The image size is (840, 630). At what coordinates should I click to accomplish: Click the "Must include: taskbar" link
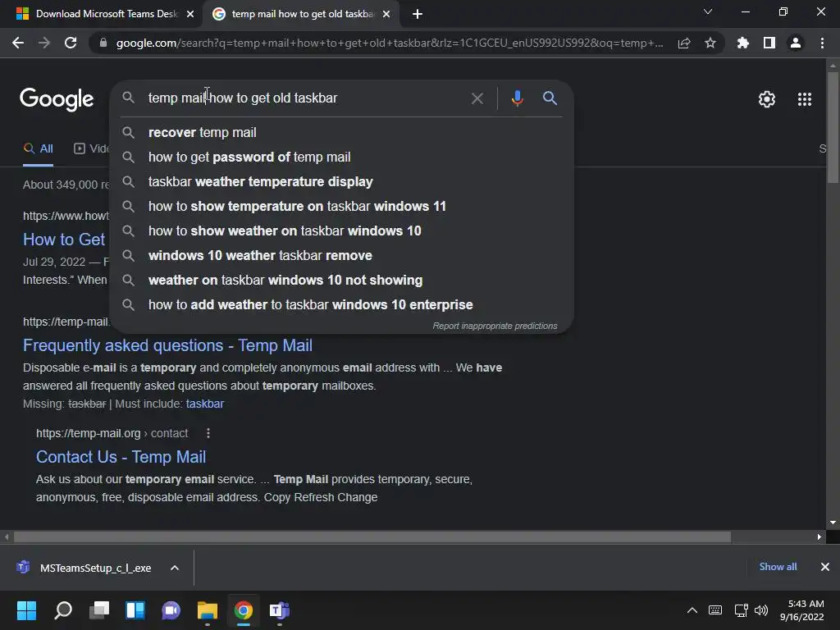tap(204, 404)
